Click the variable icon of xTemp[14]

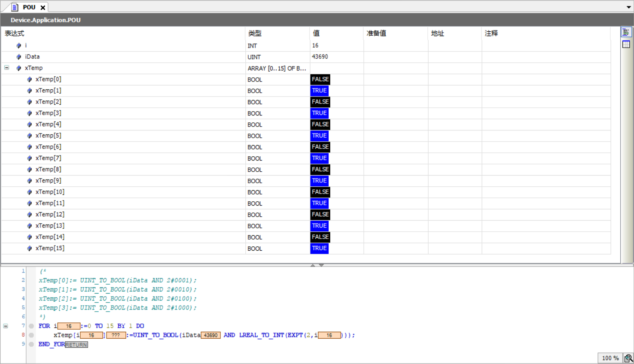[x=30, y=237]
